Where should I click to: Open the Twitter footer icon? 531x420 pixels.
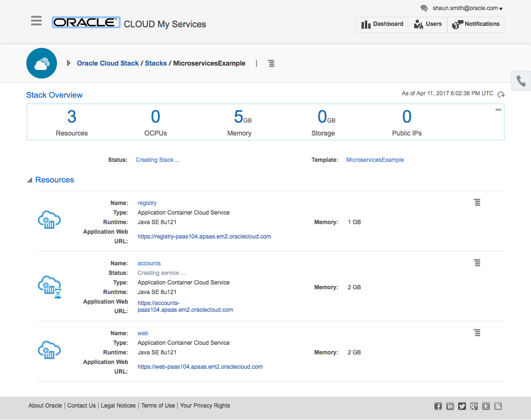462,406
